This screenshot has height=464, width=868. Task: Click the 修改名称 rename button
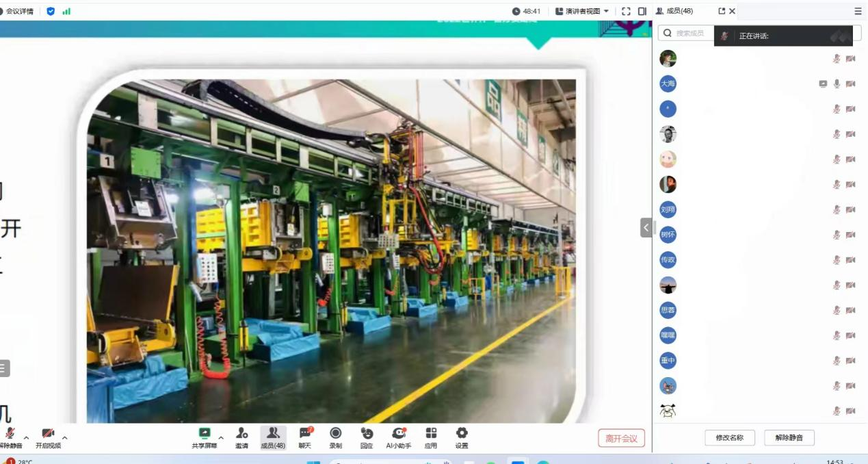(x=729, y=437)
